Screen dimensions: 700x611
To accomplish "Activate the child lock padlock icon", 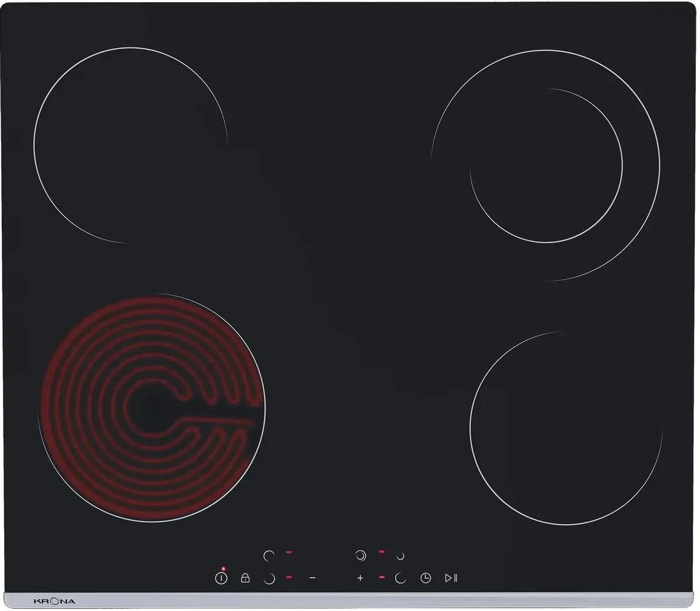I will coord(245,578).
